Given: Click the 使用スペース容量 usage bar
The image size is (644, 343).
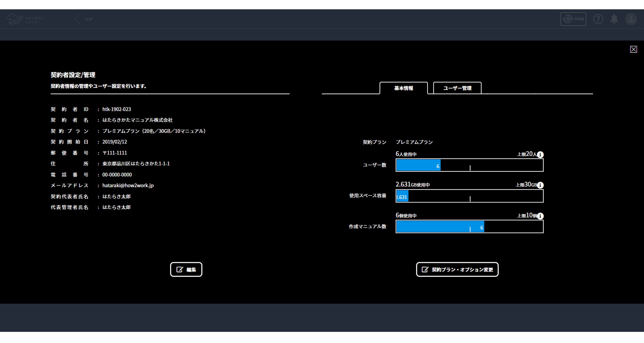Looking at the screenshot, I should coord(469,196).
